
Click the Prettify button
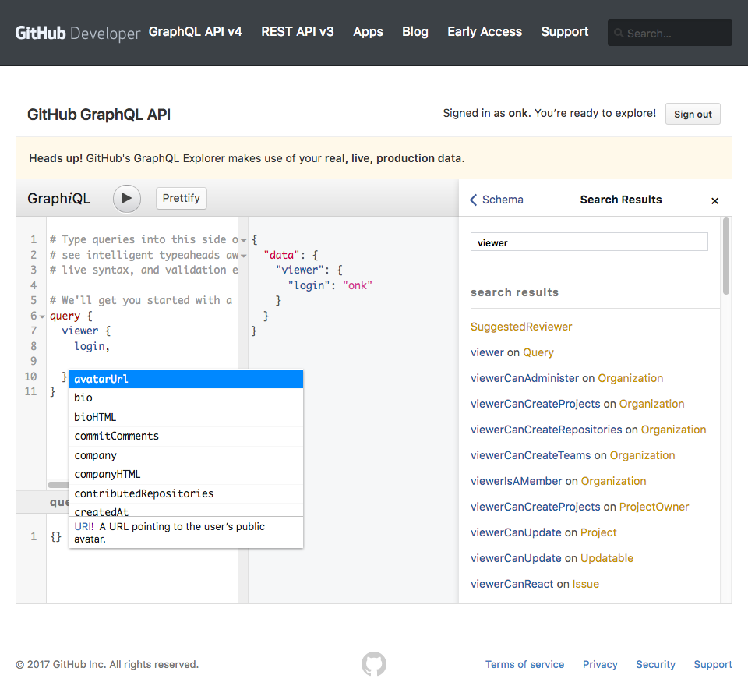click(x=182, y=198)
